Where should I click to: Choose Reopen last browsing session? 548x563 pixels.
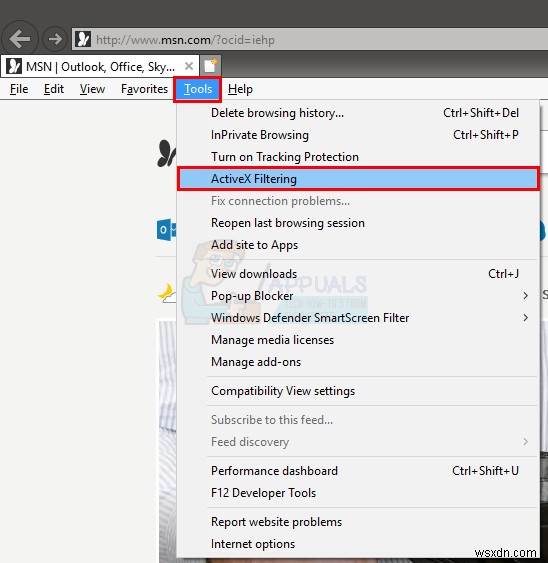tap(358, 223)
